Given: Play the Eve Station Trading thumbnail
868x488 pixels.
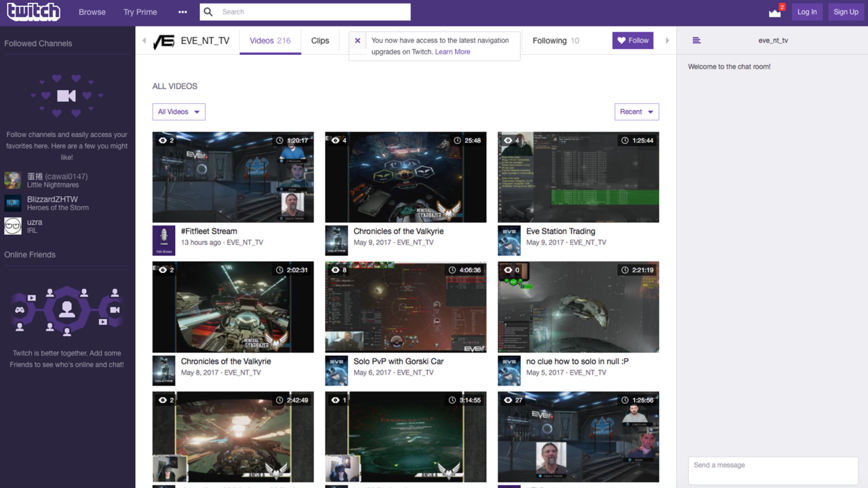Looking at the screenshot, I should (578, 177).
